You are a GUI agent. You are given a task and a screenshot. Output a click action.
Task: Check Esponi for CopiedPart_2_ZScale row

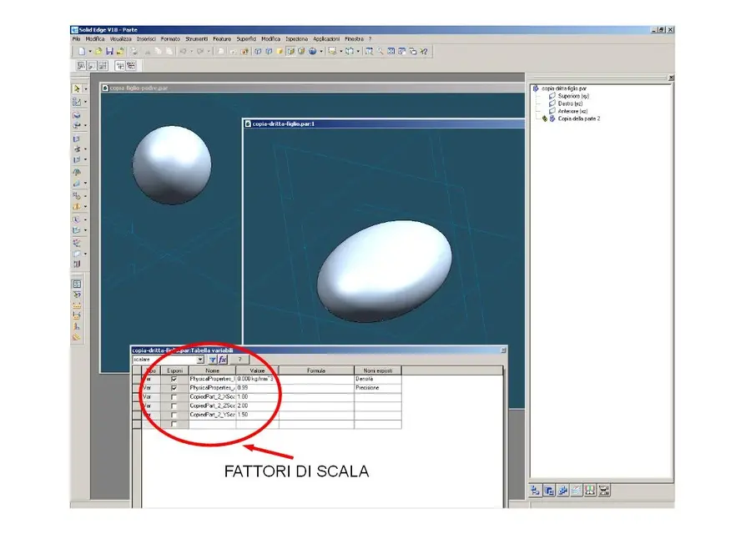point(174,406)
